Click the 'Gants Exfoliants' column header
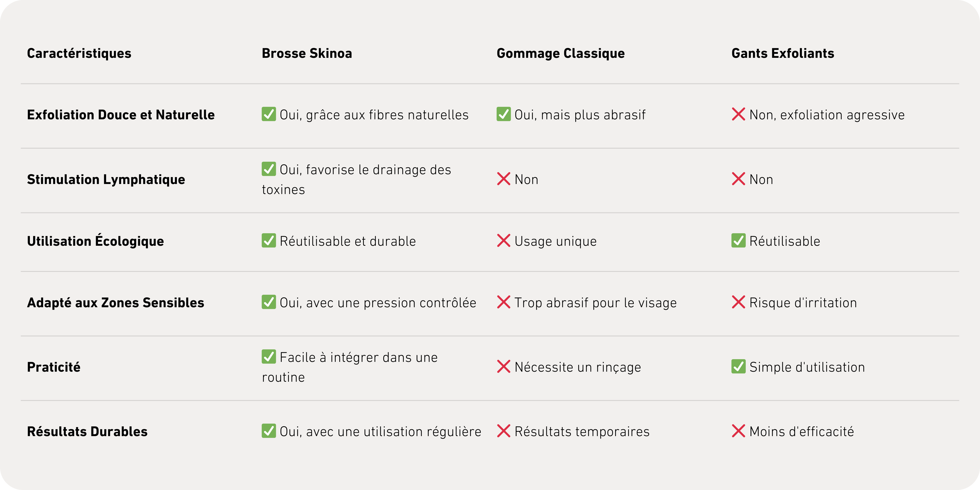 pos(783,53)
